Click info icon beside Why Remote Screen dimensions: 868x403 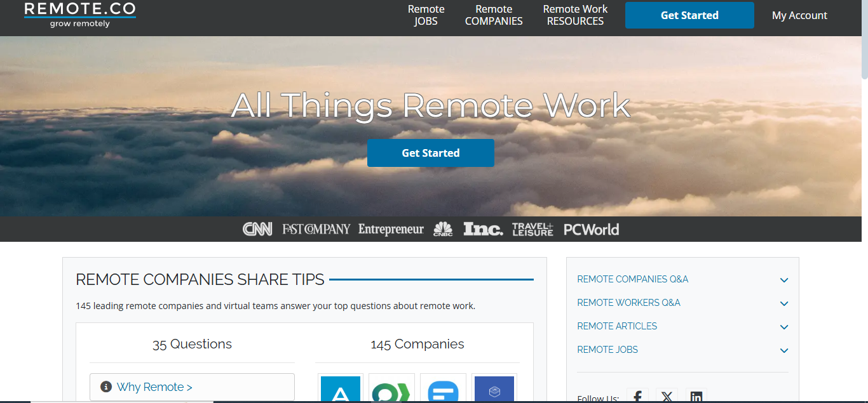click(106, 386)
